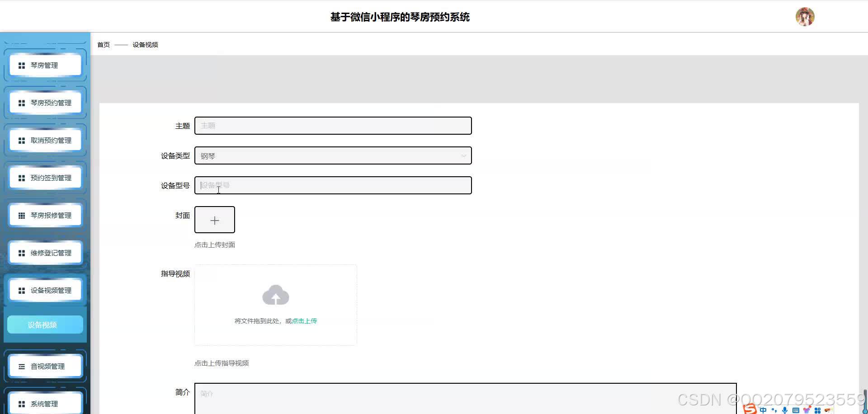Select the microphone voice input icon in tray
868x414 pixels.
pyautogui.click(x=785, y=409)
